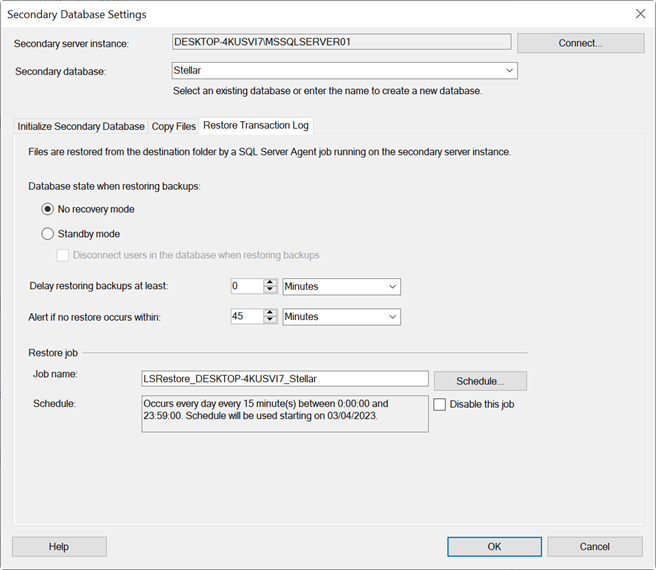This screenshot has width=656, height=570.
Task: Select the Restore Transaction Log tab
Action: (256, 126)
